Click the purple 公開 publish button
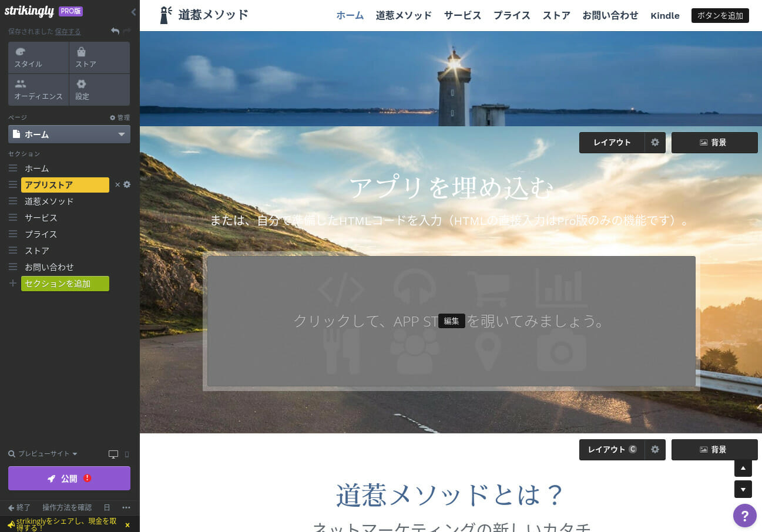762x532 pixels. [x=69, y=478]
